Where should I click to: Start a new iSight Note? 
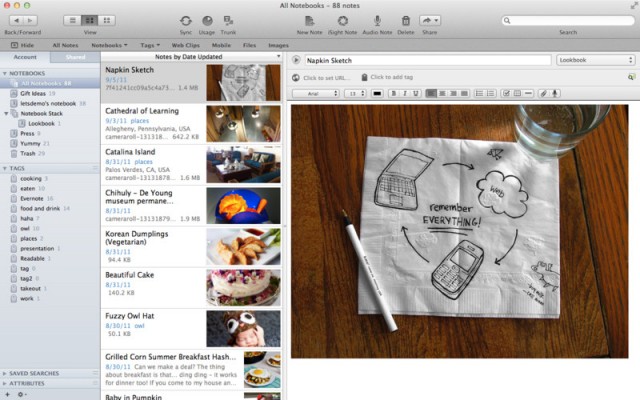click(x=342, y=20)
